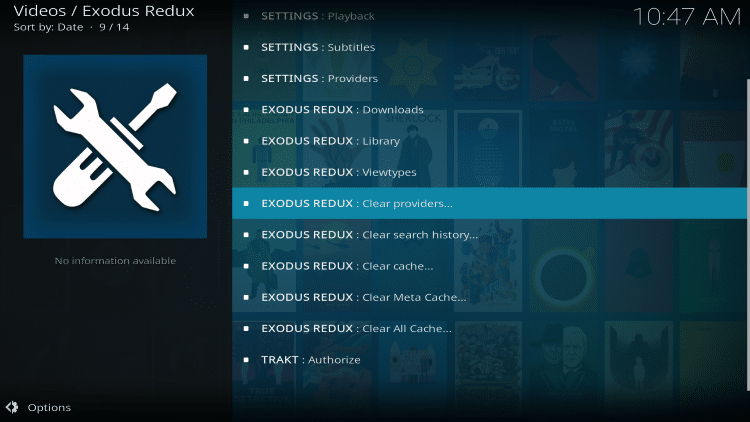This screenshot has width=750, height=422.
Task: Click the bullet icon beside TRAKT Authorize
Action: [x=246, y=359]
